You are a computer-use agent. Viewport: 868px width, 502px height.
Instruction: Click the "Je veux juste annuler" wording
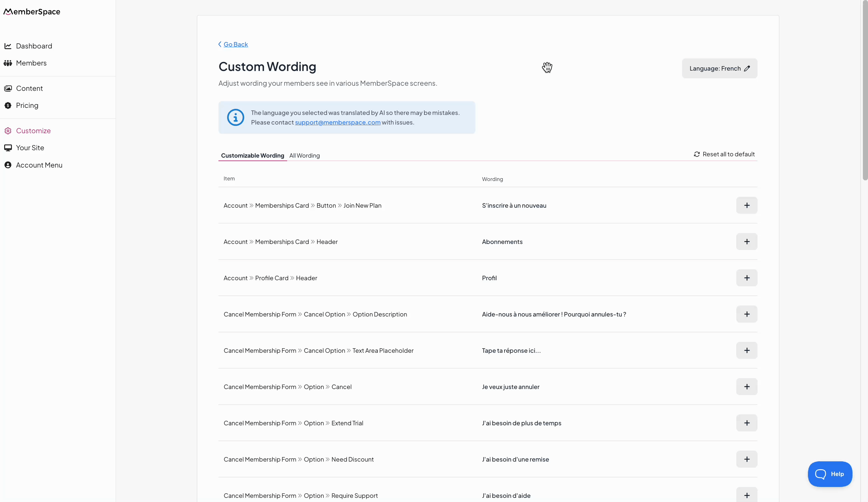(510, 387)
